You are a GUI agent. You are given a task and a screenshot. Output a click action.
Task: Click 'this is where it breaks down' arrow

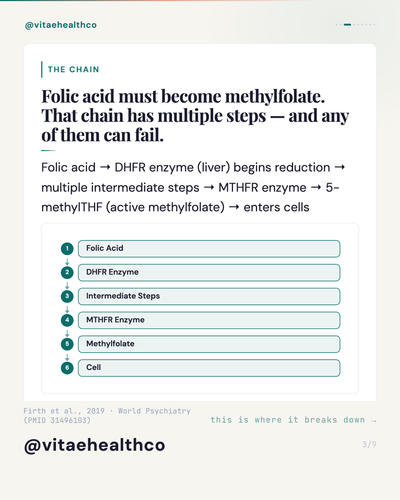(x=293, y=420)
